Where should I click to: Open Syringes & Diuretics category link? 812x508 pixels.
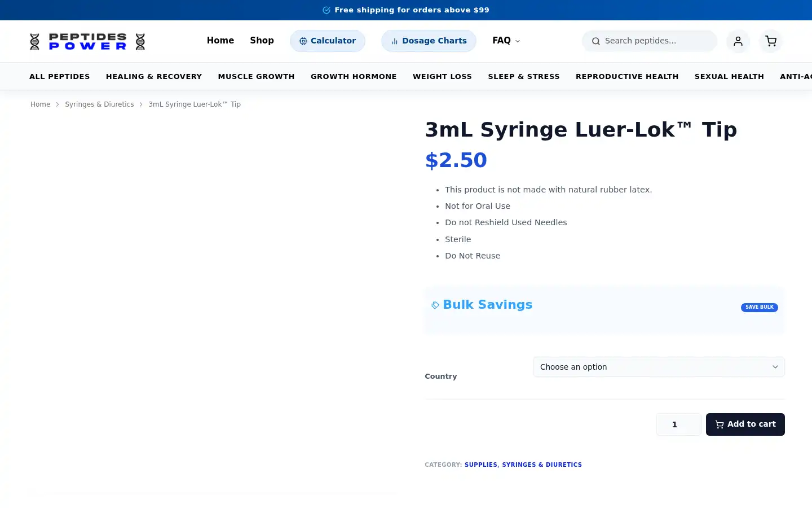click(542, 465)
